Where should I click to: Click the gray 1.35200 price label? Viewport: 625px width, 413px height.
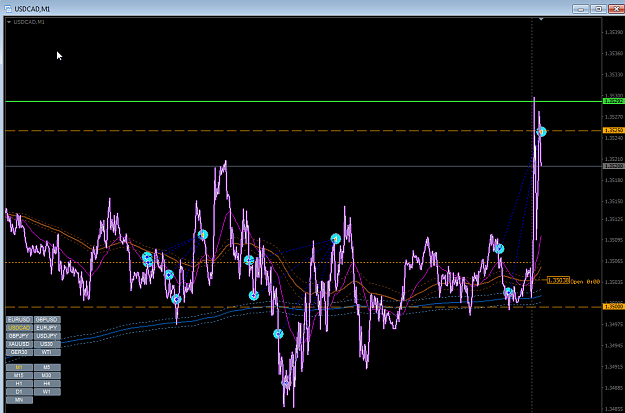(x=614, y=166)
